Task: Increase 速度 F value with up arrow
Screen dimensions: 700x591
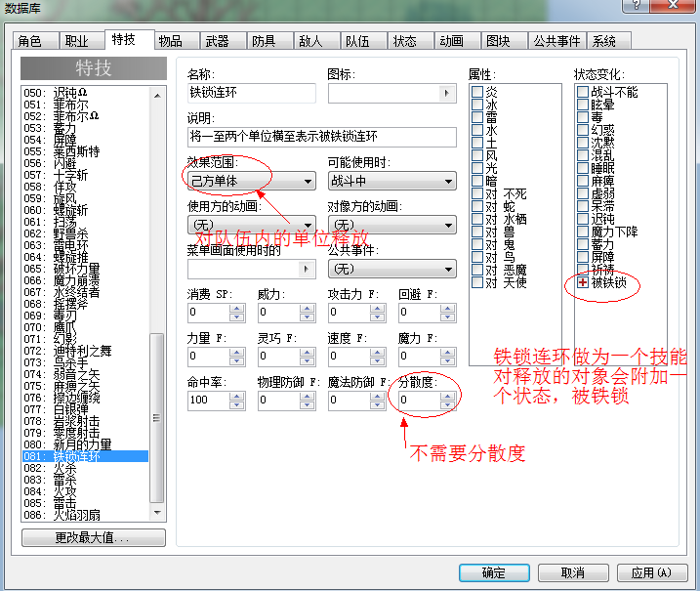Action: [x=377, y=353]
